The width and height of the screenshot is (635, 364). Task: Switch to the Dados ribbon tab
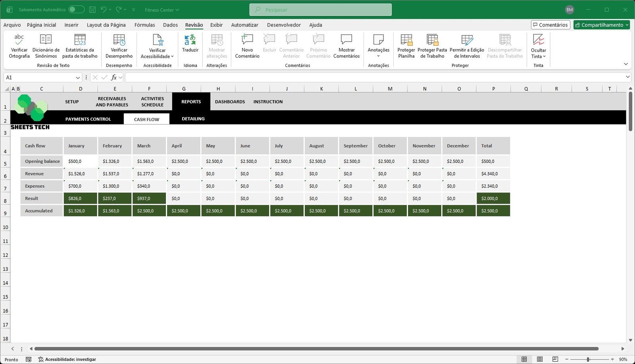click(170, 25)
